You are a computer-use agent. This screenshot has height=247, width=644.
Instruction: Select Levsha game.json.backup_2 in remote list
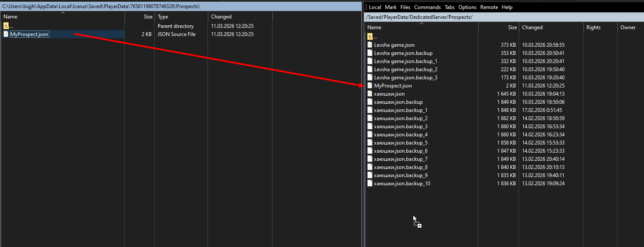click(405, 69)
